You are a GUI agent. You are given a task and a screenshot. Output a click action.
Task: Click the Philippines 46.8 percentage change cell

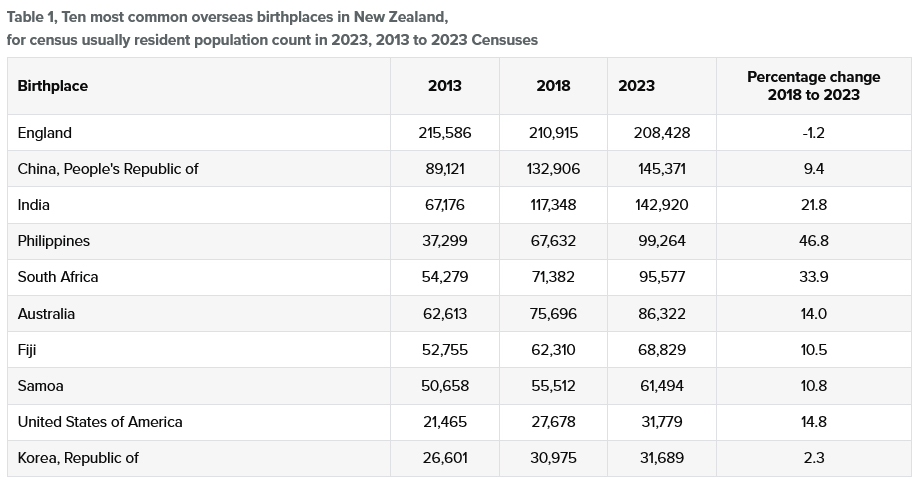[813, 241]
